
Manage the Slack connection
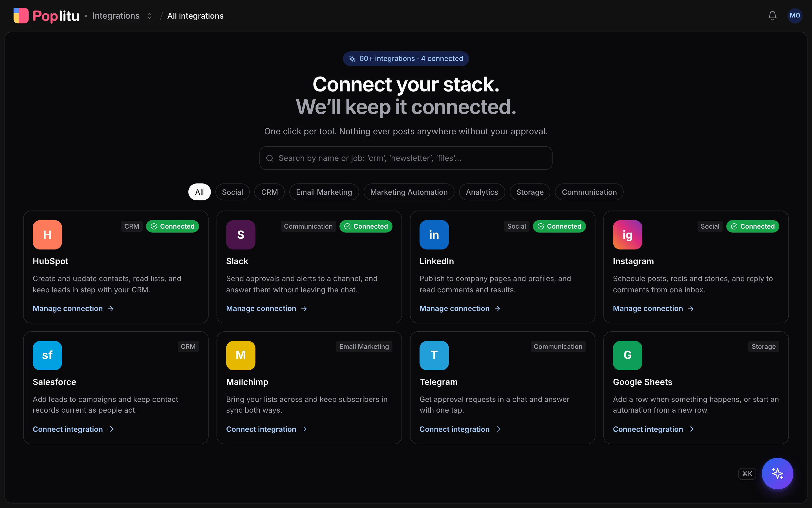[x=266, y=308]
